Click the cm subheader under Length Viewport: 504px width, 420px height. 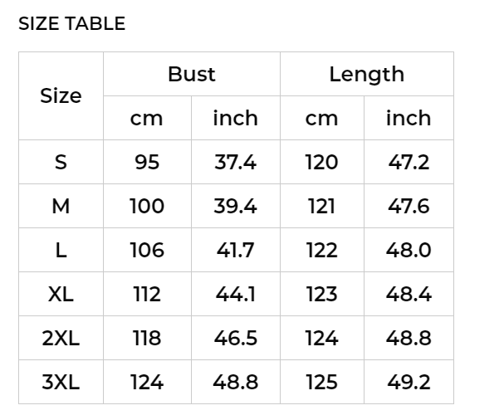321,119
